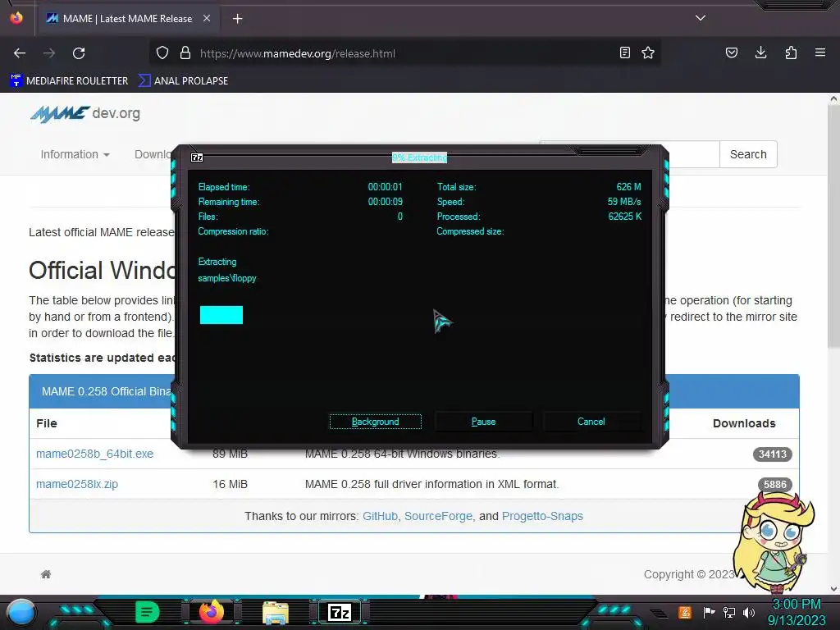
Task: Click the Firefox back arrow
Action: click(20, 53)
